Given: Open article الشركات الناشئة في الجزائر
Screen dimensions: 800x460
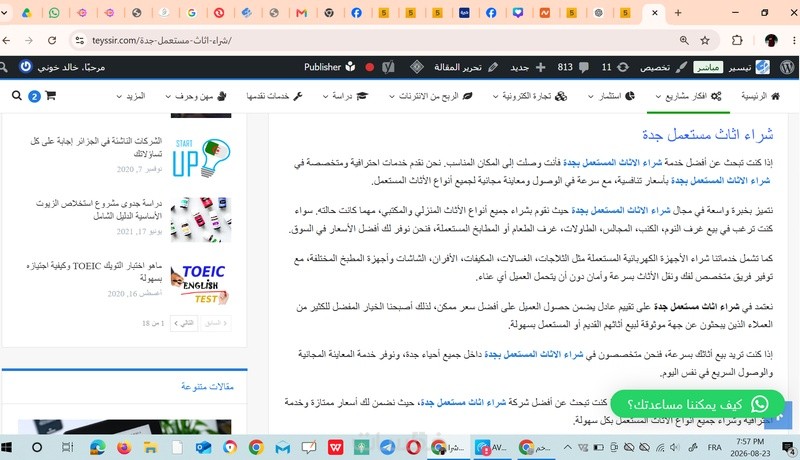Looking at the screenshot, I should 96,147.
